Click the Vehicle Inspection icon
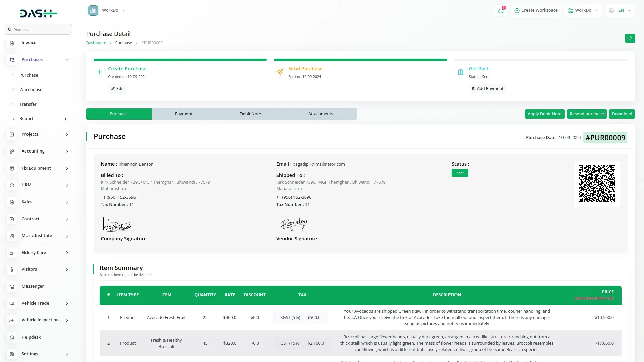This screenshot has width=644, height=362. (x=12, y=320)
